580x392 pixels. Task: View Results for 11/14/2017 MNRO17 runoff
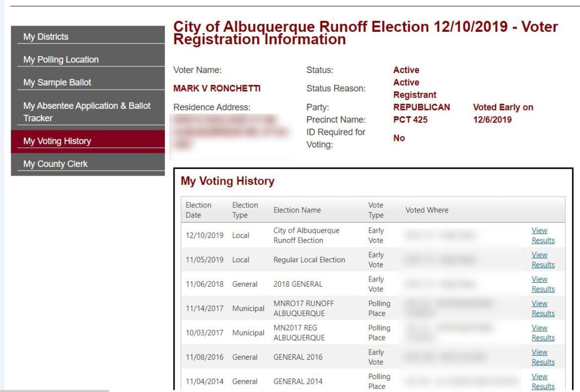[543, 308]
